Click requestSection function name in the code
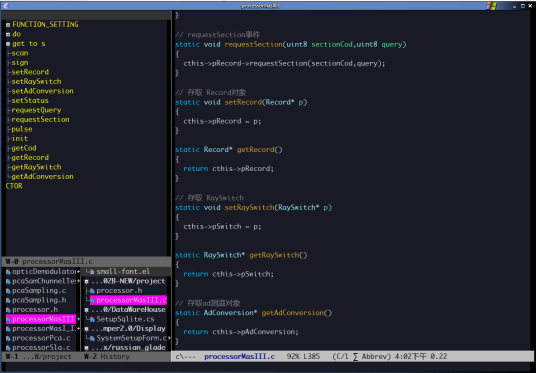This screenshot has width=536, height=373. [253, 44]
